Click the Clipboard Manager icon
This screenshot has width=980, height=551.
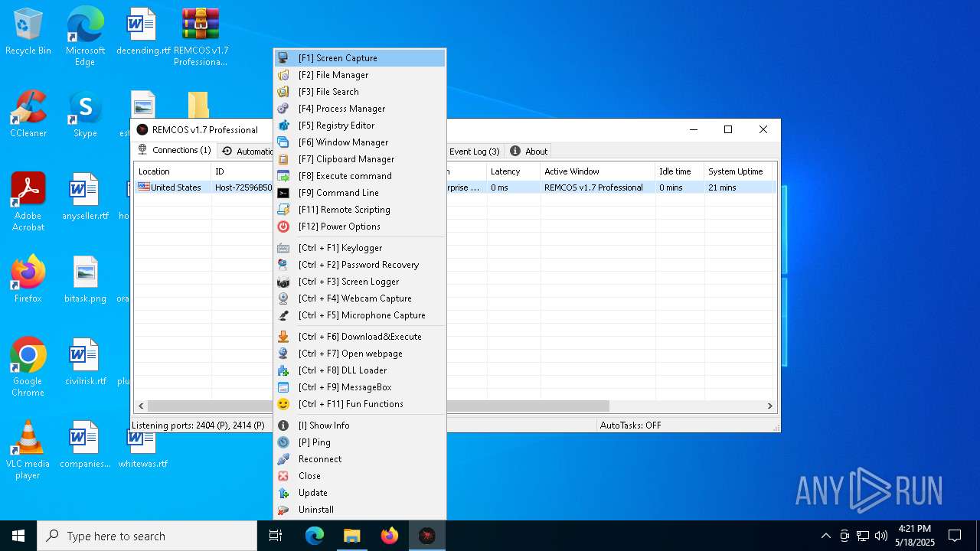(x=283, y=159)
